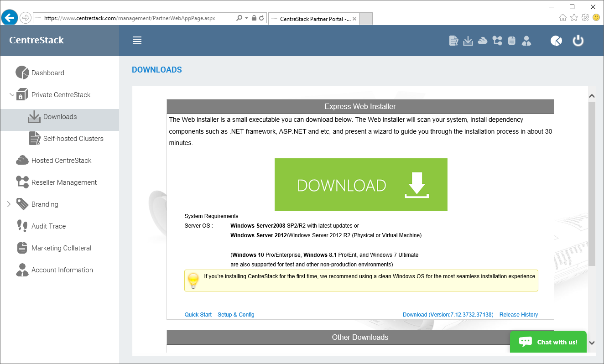
Task: Click the smiley feedback icon
Action: (x=596, y=18)
